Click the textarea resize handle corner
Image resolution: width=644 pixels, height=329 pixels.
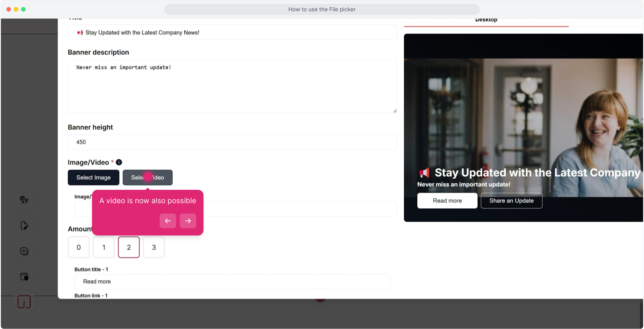tap(395, 111)
